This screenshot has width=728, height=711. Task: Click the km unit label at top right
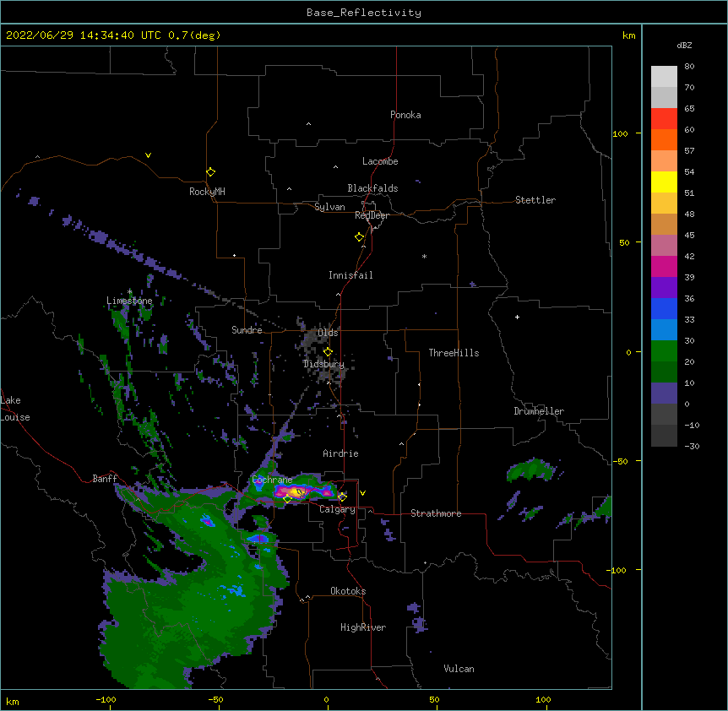628,35
